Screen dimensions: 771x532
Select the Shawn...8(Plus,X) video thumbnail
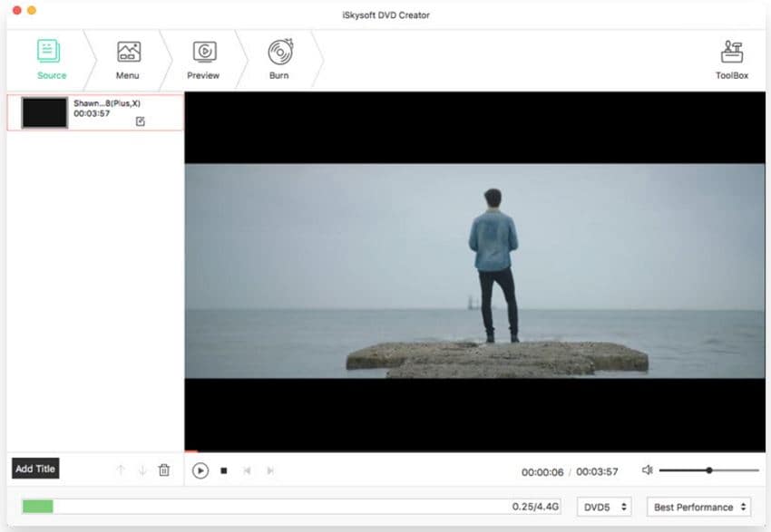(44, 112)
